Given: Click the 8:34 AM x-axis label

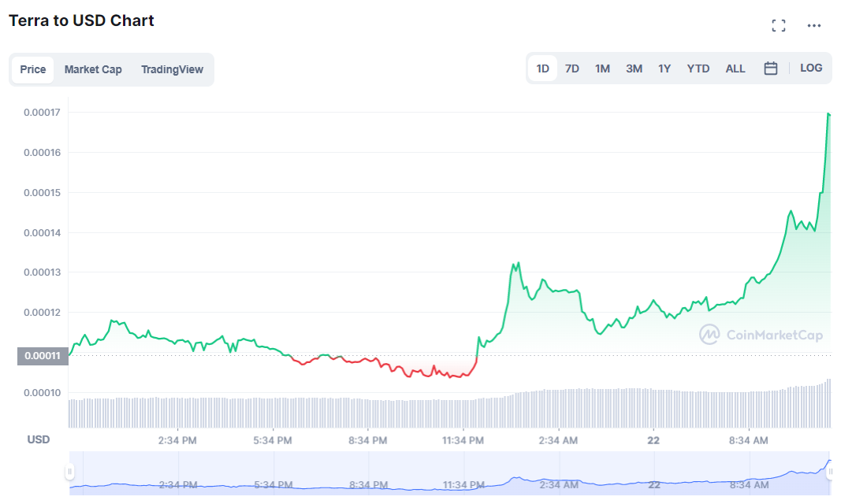Looking at the screenshot, I should click(x=748, y=441).
